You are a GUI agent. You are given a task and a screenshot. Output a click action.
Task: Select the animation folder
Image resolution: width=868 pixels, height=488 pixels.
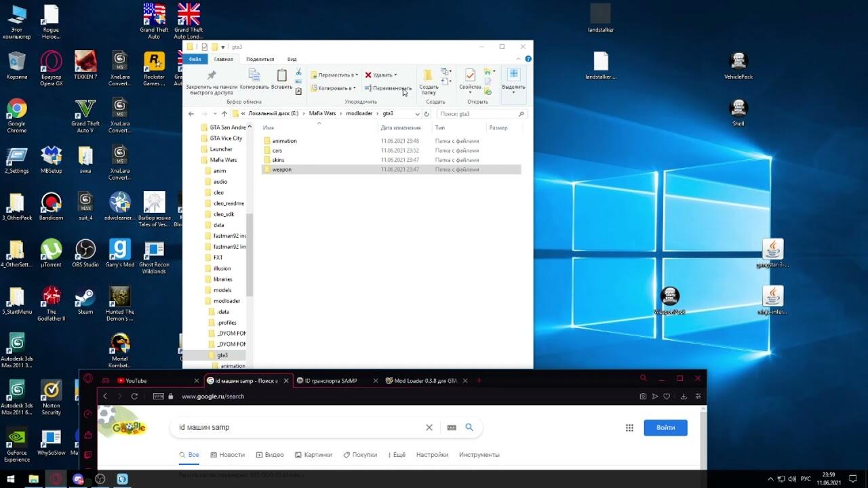(284, 141)
